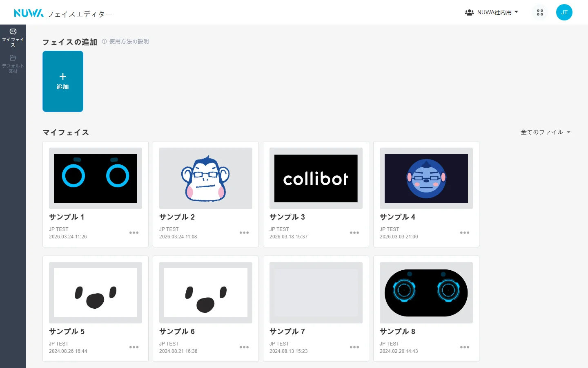Viewport: 588px width, 368px height.
Task: Open the サンプル 4 blue face thumbnail
Action: (x=426, y=178)
